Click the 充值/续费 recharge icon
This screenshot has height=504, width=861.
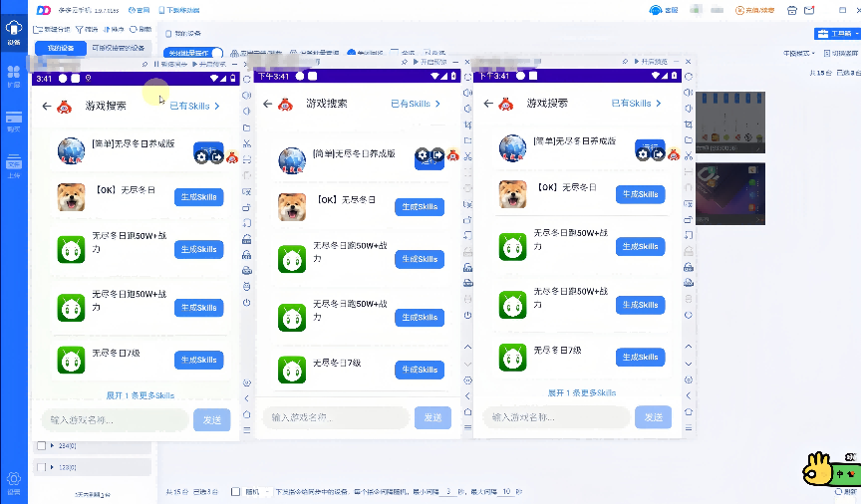(739, 10)
